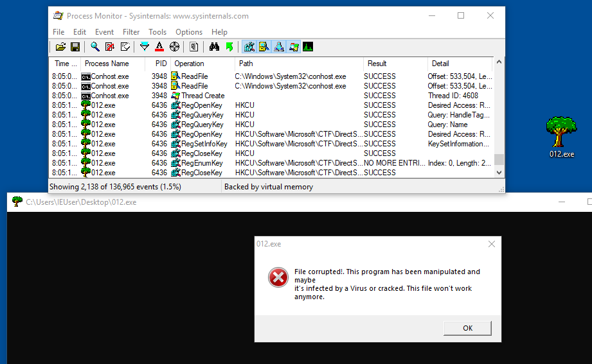Minimize the Process Monitor window

pos(432,15)
